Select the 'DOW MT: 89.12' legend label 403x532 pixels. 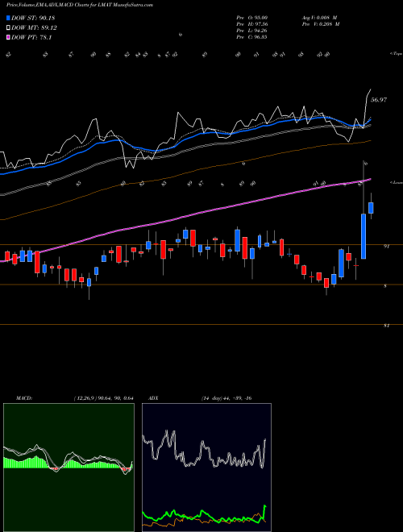[34, 28]
